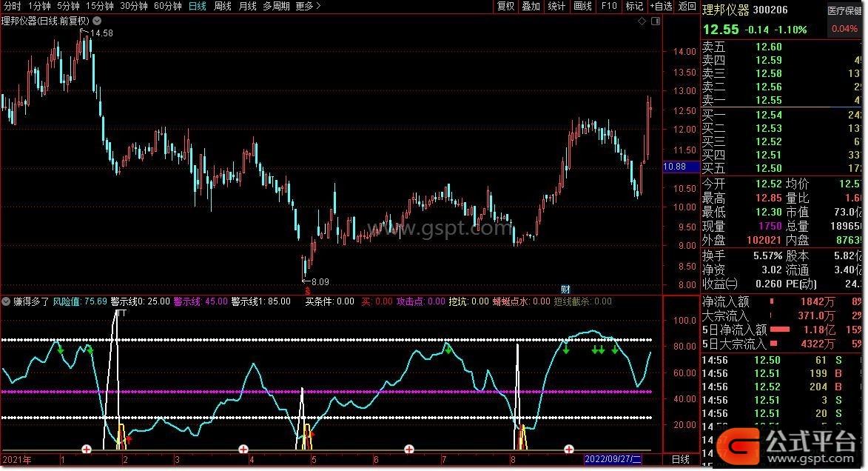This screenshot has height=471, width=868.
Task: Click the 现量 1750 value
Action: pyautogui.click(x=770, y=226)
